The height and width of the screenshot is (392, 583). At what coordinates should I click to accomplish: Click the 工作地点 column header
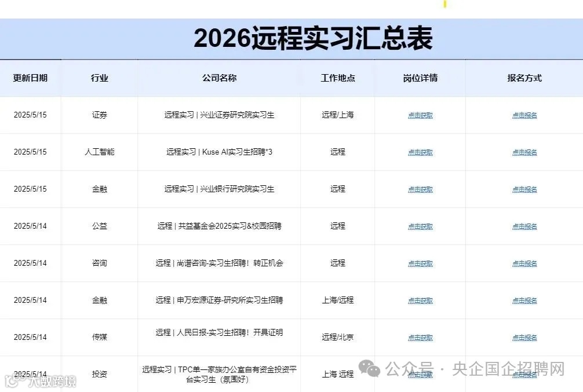337,78
